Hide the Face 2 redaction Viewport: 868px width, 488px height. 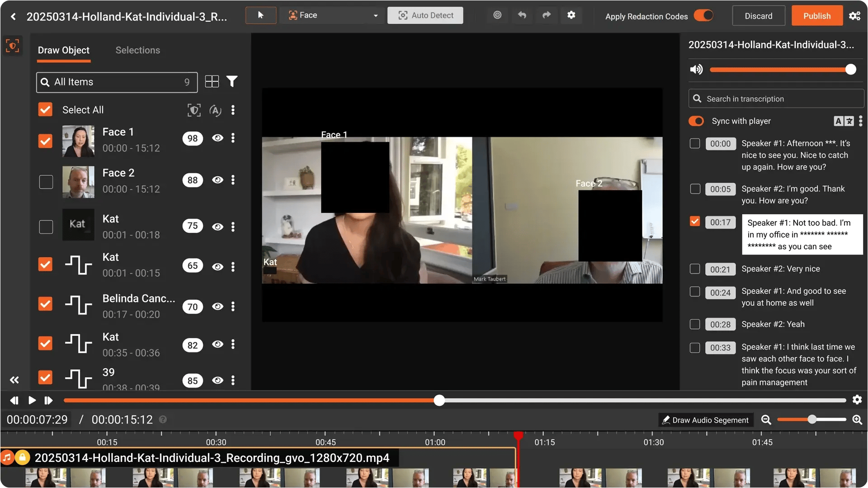(217, 180)
